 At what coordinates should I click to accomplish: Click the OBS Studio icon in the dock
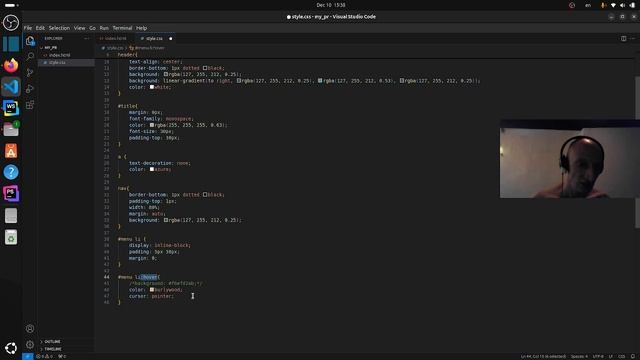pos(11,22)
